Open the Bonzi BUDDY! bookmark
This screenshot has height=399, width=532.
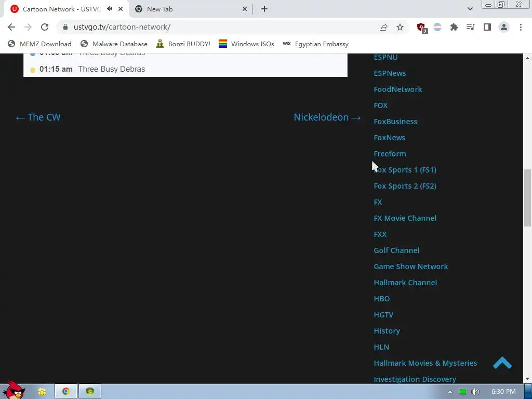point(183,44)
